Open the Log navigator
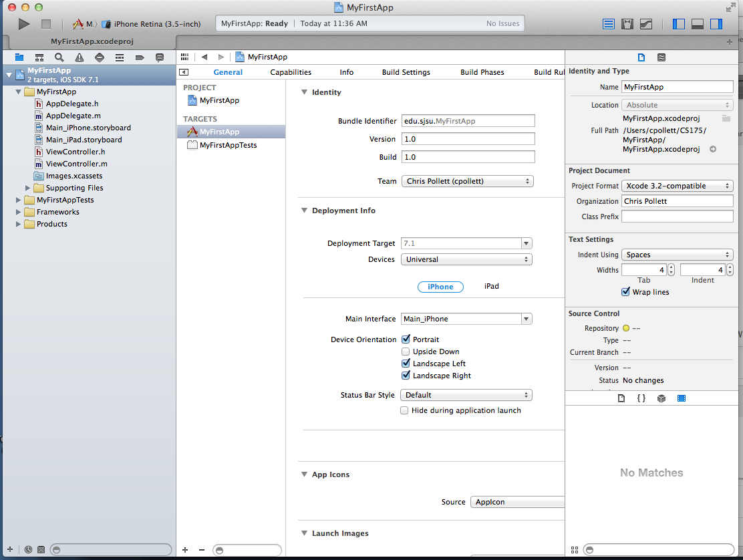Screen dimensions: 743x560 click(160, 57)
